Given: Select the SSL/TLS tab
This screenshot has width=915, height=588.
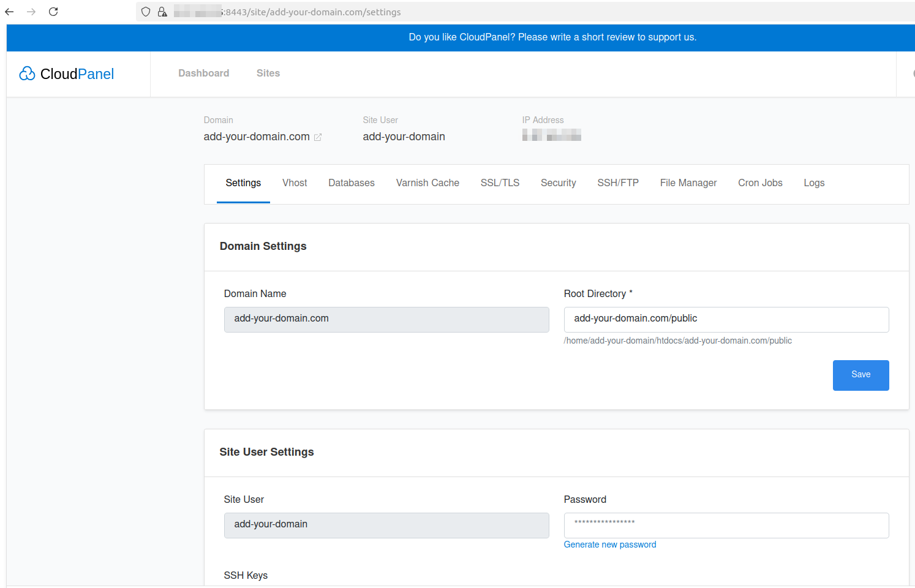Looking at the screenshot, I should [x=500, y=183].
